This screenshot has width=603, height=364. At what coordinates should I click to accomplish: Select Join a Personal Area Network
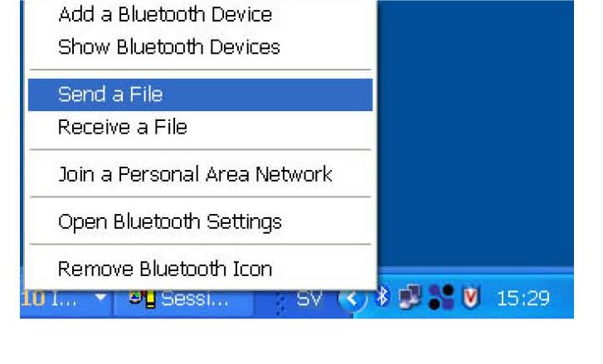pos(201,174)
